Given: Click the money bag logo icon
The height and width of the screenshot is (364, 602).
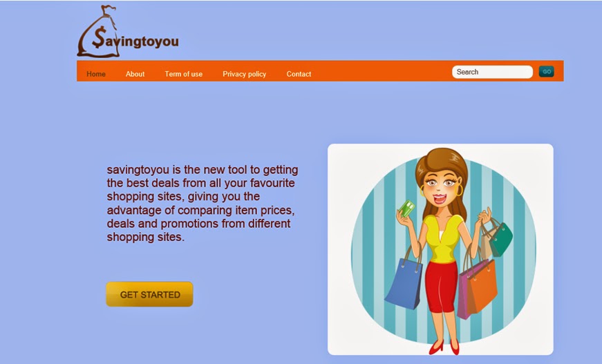Looking at the screenshot, I should [98, 32].
